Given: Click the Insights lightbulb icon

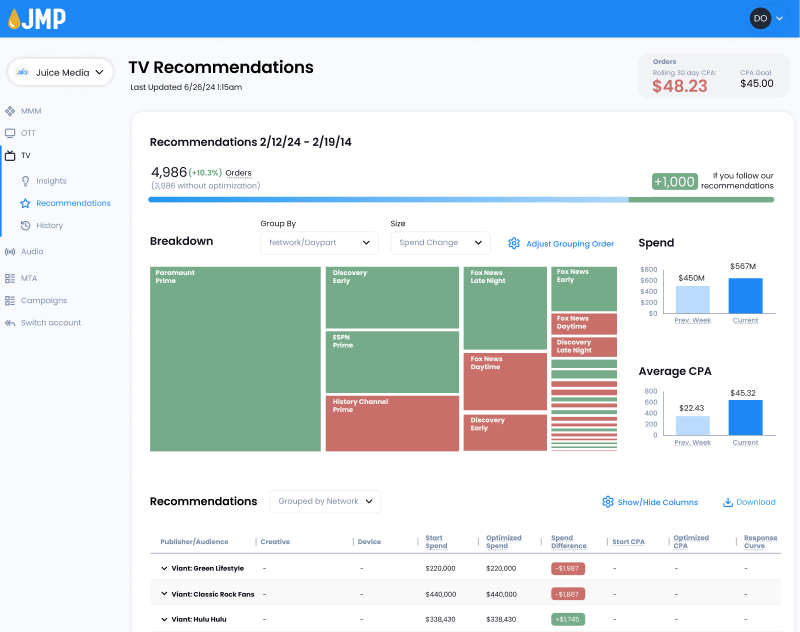Looking at the screenshot, I should (26, 181).
